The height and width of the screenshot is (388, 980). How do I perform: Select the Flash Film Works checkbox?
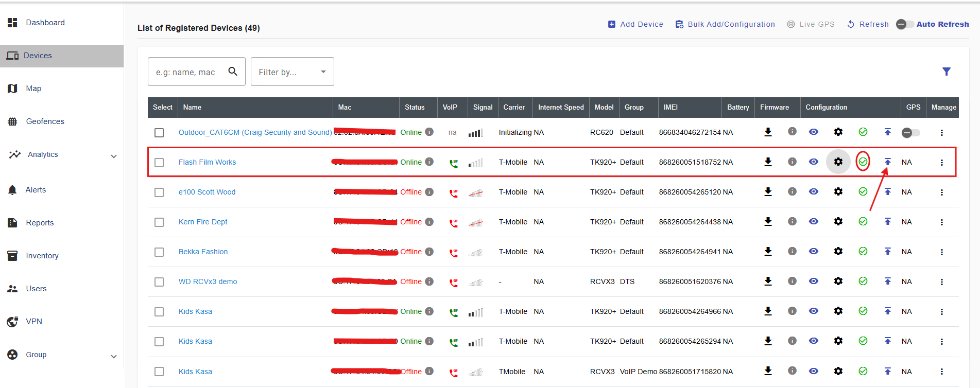click(x=159, y=163)
